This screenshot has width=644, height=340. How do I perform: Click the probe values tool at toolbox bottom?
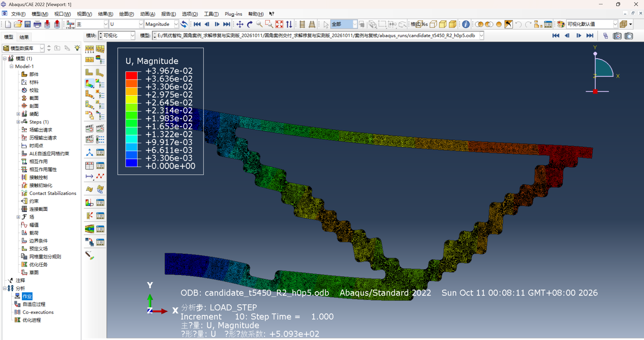pos(90,255)
